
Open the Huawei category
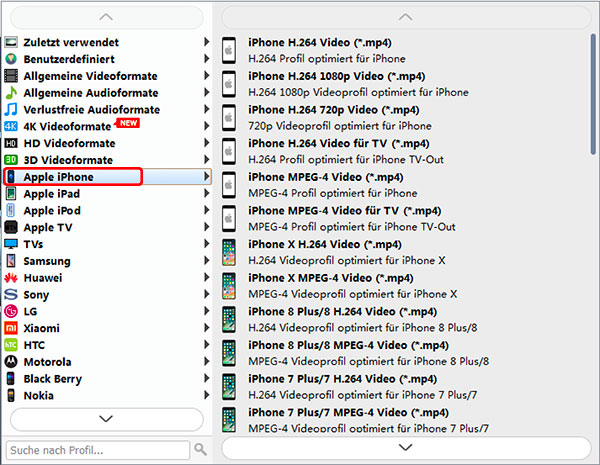pos(107,278)
